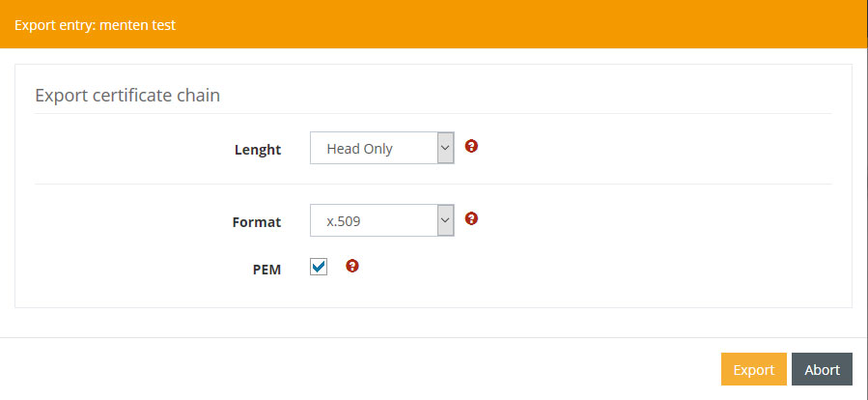
Task: Select the 'x.509' value text
Action: tap(344, 220)
